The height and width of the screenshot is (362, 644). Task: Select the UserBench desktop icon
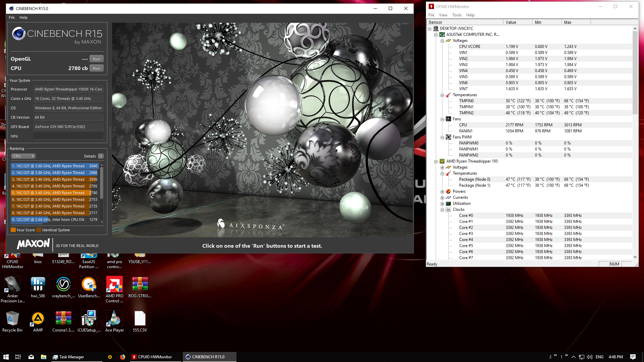coord(89,287)
